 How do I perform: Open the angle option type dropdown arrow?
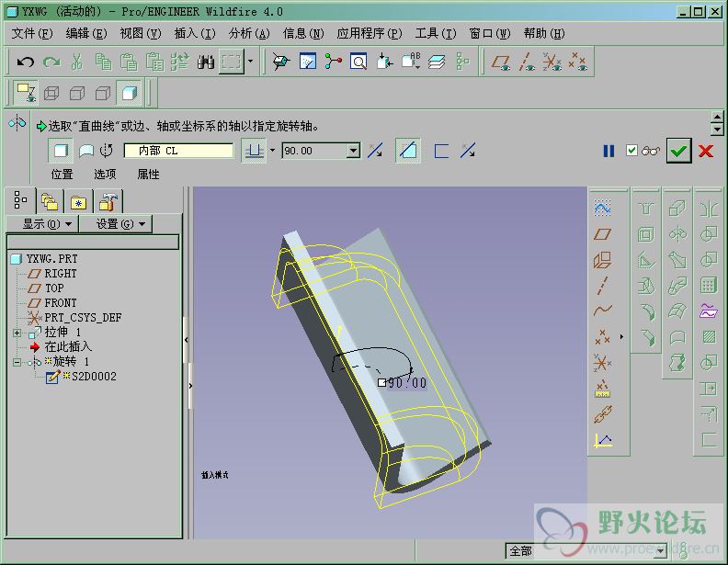(272, 151)
